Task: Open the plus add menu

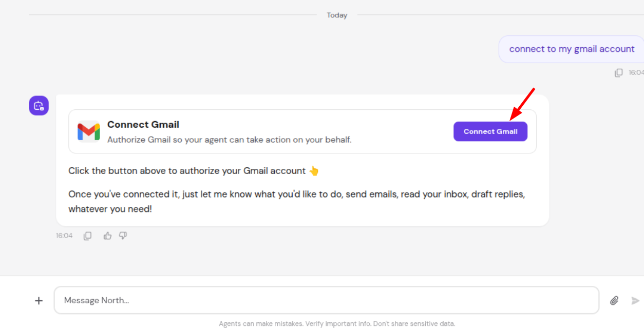Action: pos(39,301)
